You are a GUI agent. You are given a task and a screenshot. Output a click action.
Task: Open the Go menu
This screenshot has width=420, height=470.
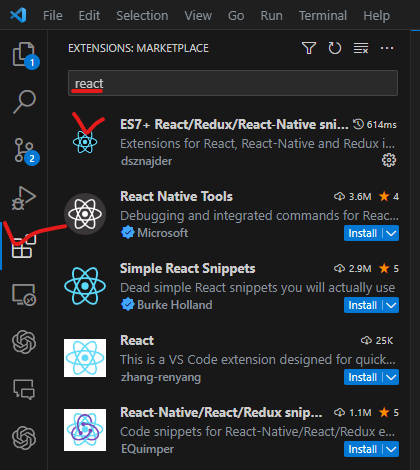point(236,16)
